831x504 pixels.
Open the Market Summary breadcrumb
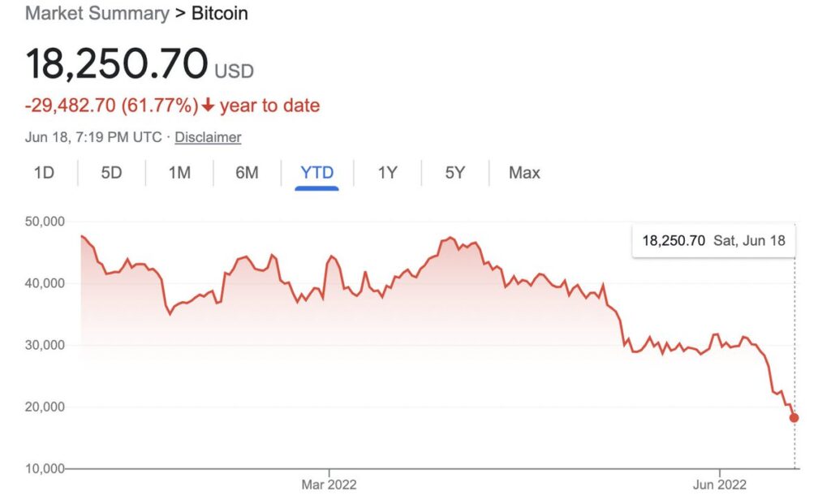pyautogui.click(x=97, y=14)
